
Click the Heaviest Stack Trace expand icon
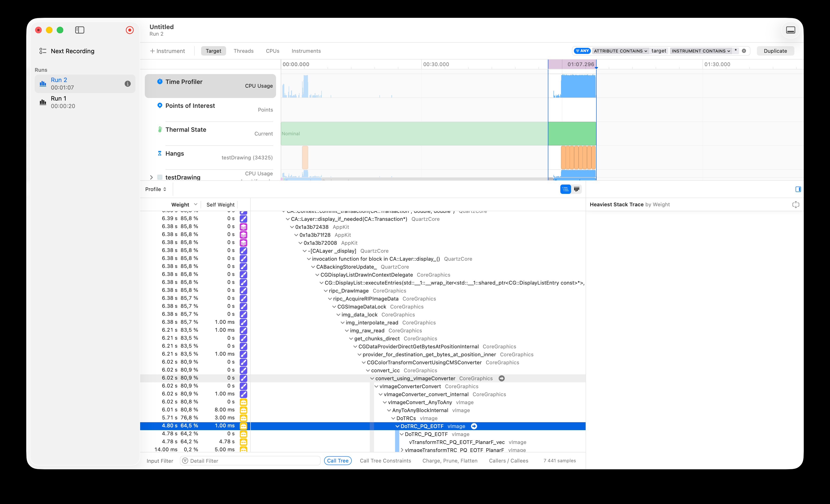pos(796,204)
